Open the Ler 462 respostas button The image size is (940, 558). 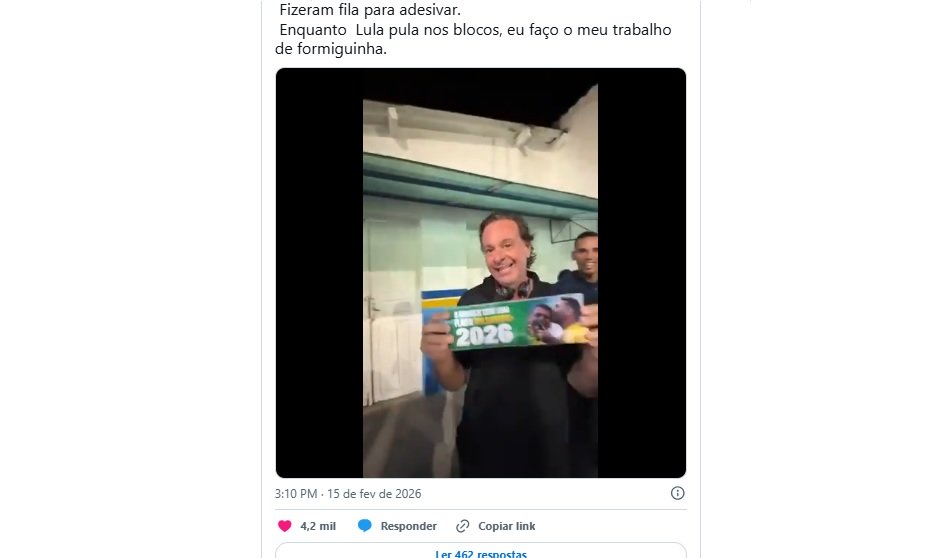pos(481,551)
